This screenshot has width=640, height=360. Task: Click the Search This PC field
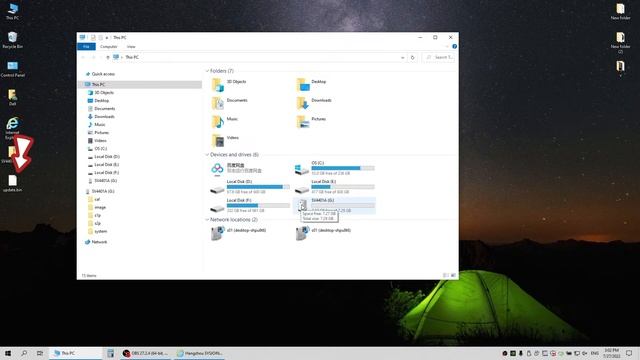439,58
